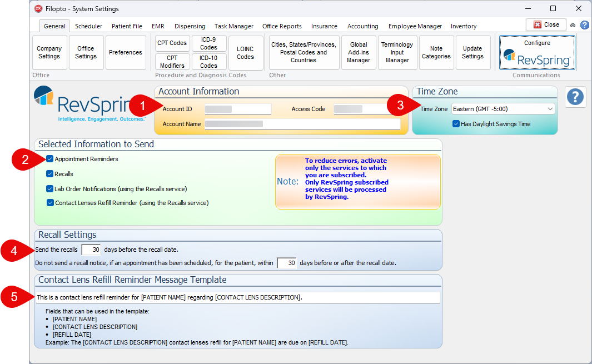
Task: Click the Close button
Action: pyautogui.click(x=546, y=24)
